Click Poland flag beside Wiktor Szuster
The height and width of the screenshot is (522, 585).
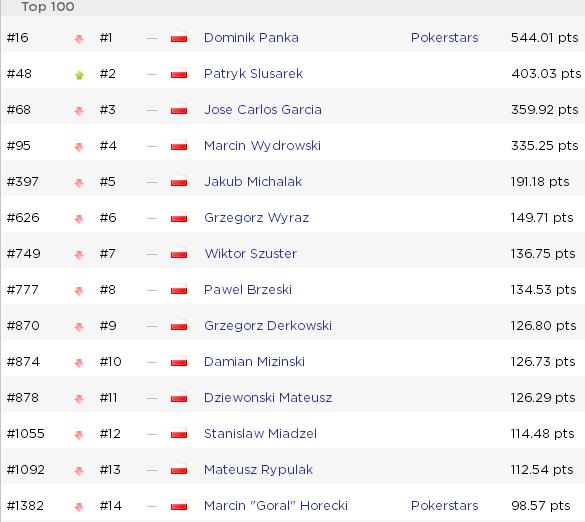point(179,254)
